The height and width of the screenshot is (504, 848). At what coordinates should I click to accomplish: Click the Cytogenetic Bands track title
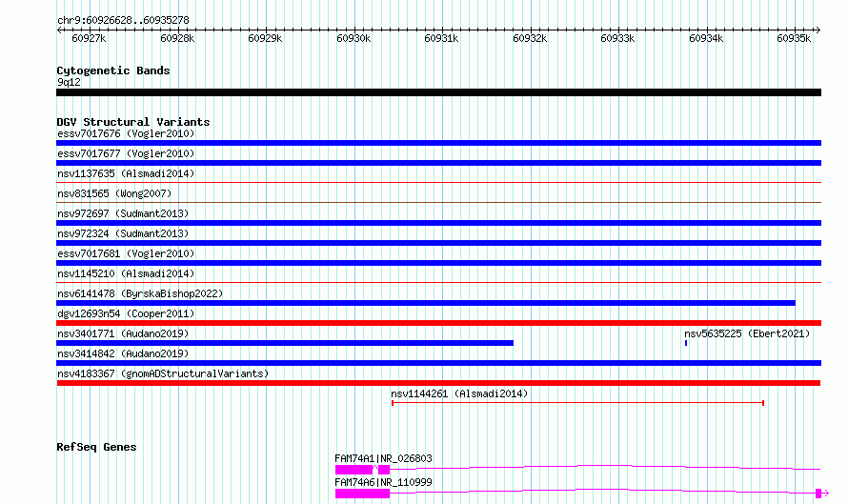click(x=113, y=71)
